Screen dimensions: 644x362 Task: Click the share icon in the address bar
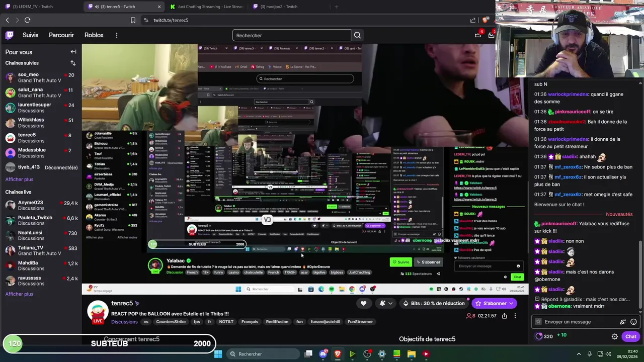(x=473, y=20)
